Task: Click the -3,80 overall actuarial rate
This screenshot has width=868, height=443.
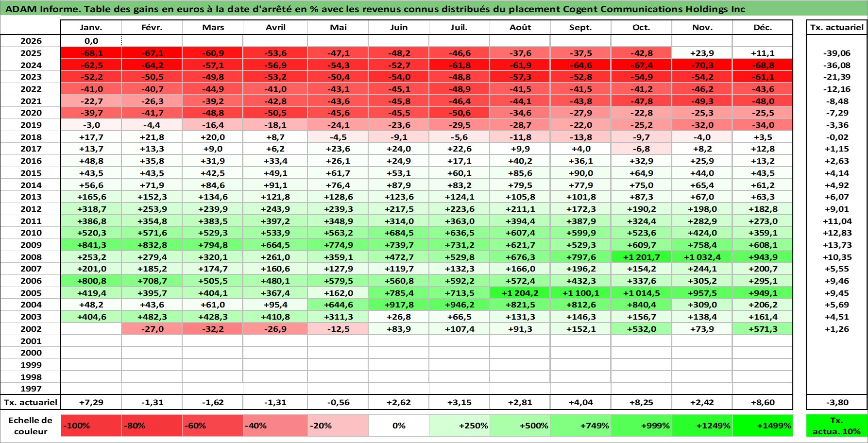Action: (836, 402)
